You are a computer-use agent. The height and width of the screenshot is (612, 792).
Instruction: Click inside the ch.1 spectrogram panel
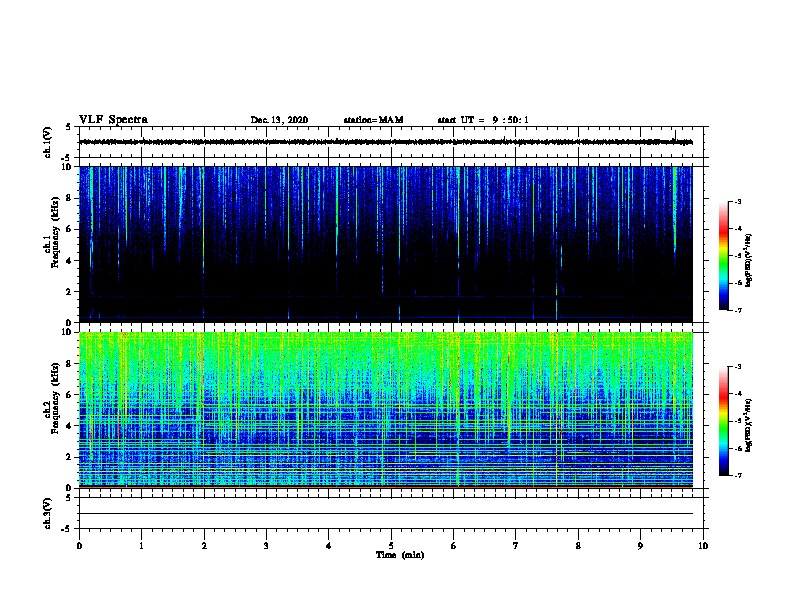386,244
